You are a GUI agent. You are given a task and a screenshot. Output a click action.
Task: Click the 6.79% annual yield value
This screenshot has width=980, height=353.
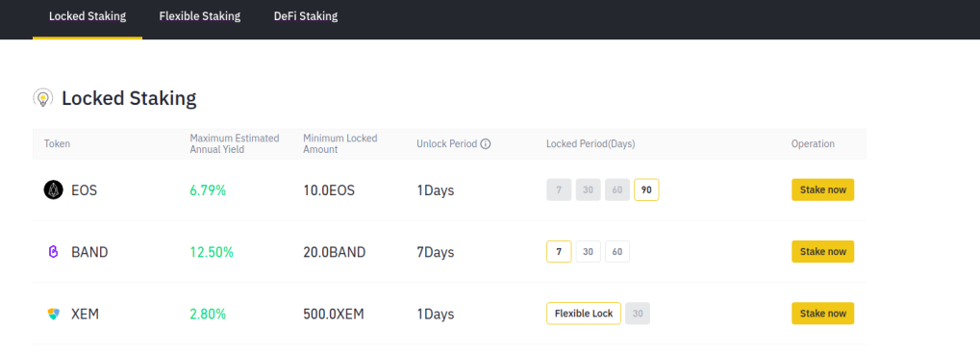208,190
